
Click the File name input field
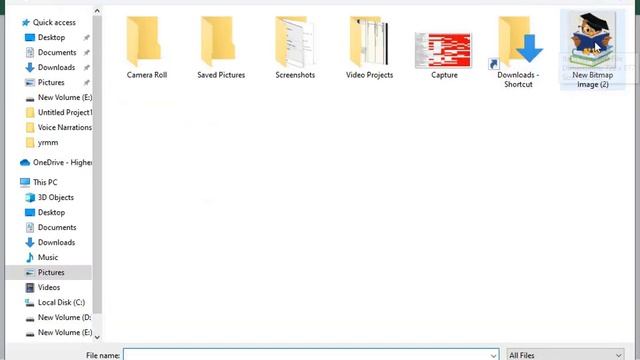point(311,356)
